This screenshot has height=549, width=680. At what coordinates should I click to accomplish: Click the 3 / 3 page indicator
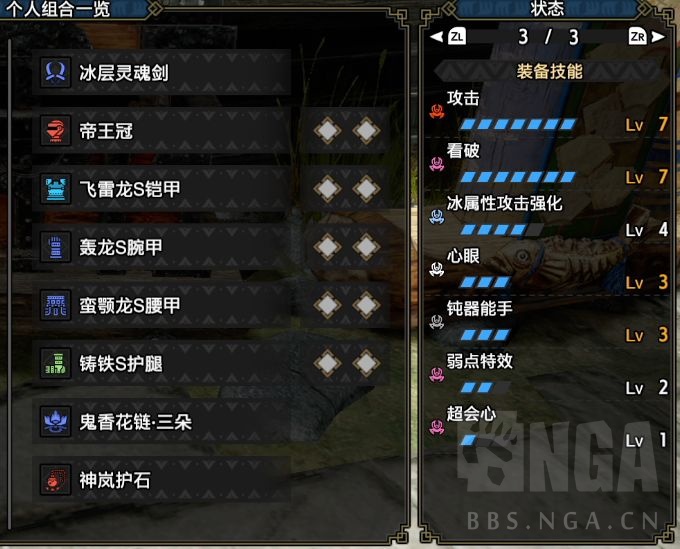click(x=548, y=37)
